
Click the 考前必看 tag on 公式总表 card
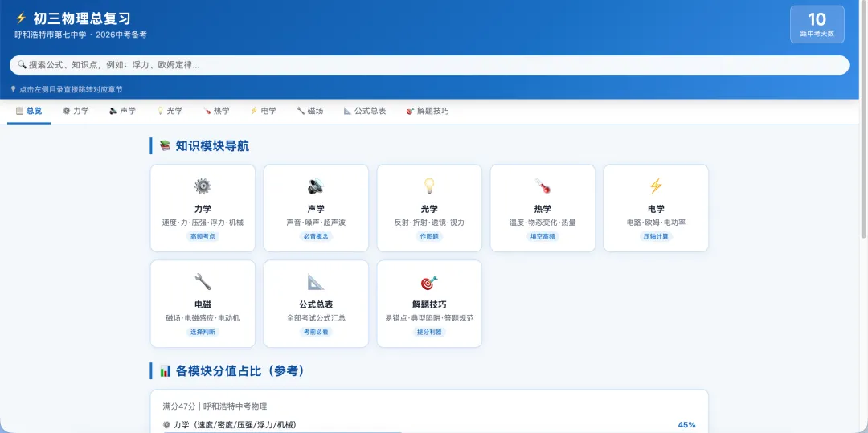316,332
